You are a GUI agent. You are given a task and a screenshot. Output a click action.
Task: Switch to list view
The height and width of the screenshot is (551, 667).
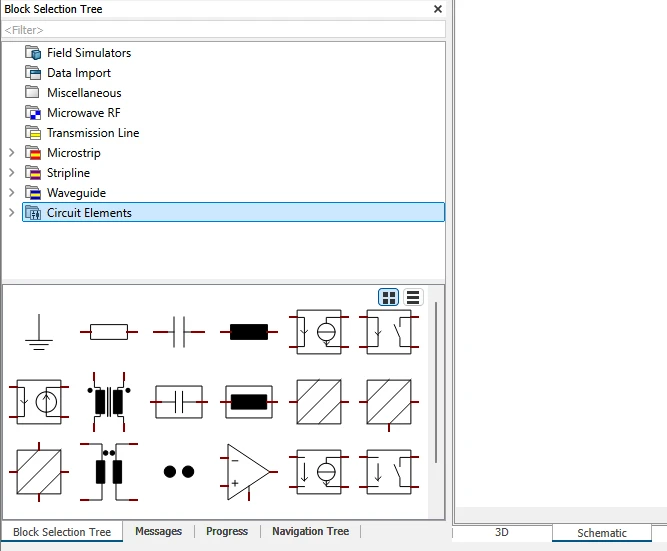[413, 297]
